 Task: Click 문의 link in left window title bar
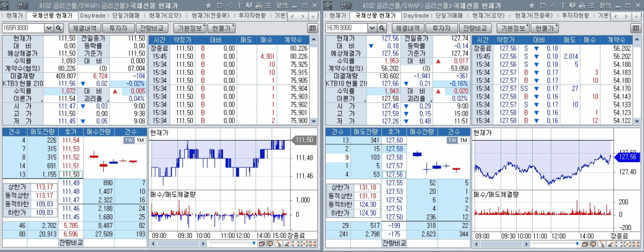[x=281, y=5]
